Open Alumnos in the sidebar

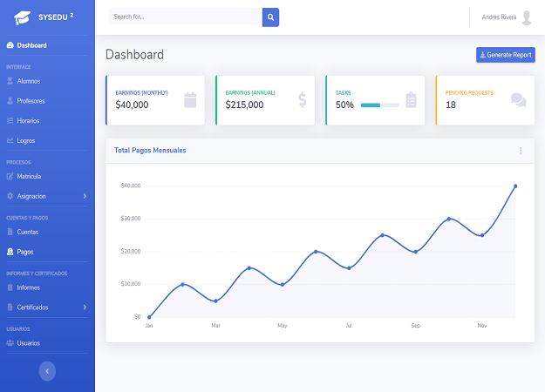coord(28,81)
